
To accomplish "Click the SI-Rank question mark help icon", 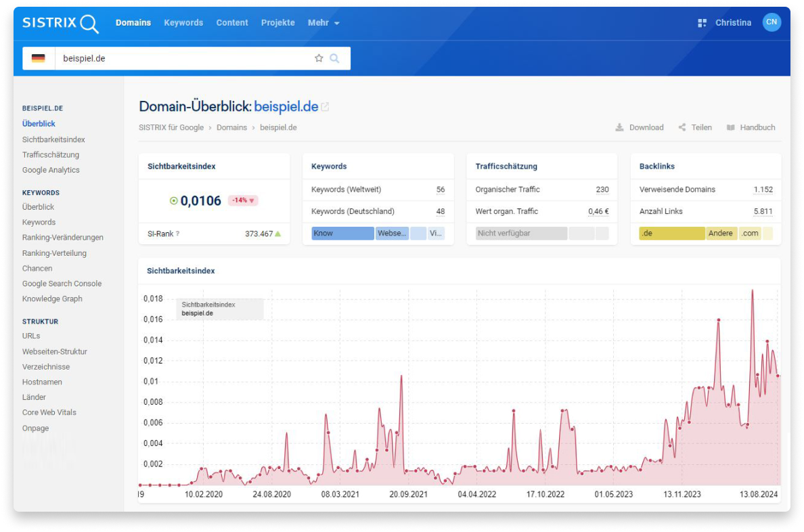I will pos(178,234).
